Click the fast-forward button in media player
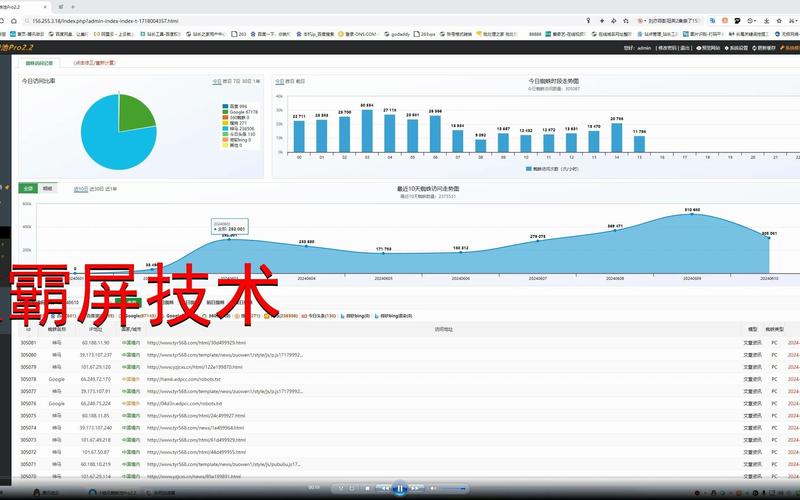Image resolution: width=800 pixels, height=500 pixels. pos(416,488)
